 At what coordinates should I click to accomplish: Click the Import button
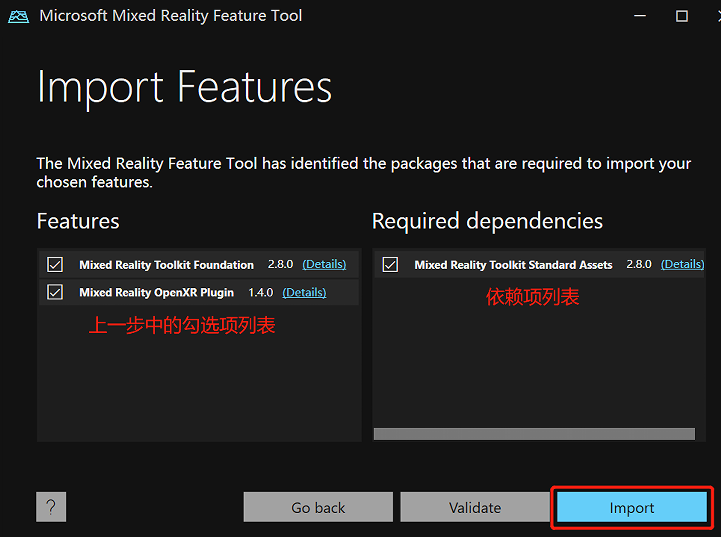coord(632,507)
